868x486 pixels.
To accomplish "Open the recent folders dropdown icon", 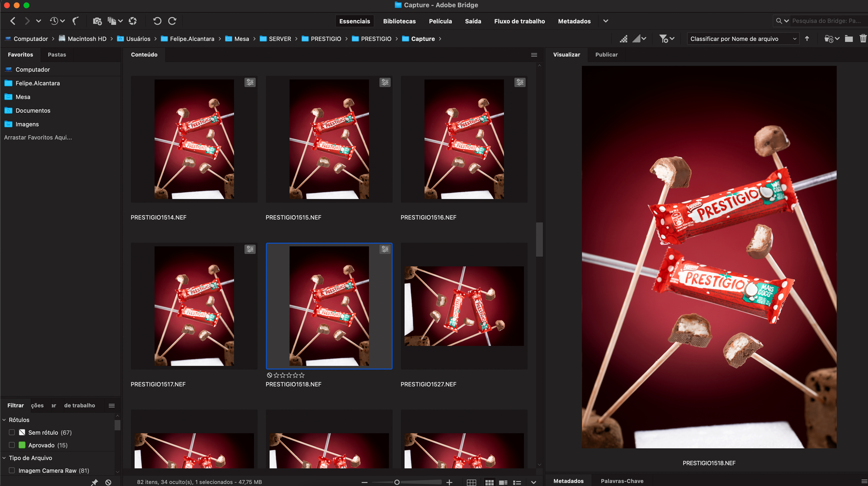I will [832, 39].
